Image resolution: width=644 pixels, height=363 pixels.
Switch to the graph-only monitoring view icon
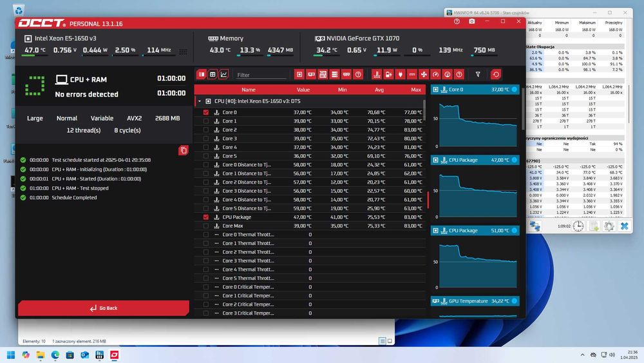click(x=223, y=74)
